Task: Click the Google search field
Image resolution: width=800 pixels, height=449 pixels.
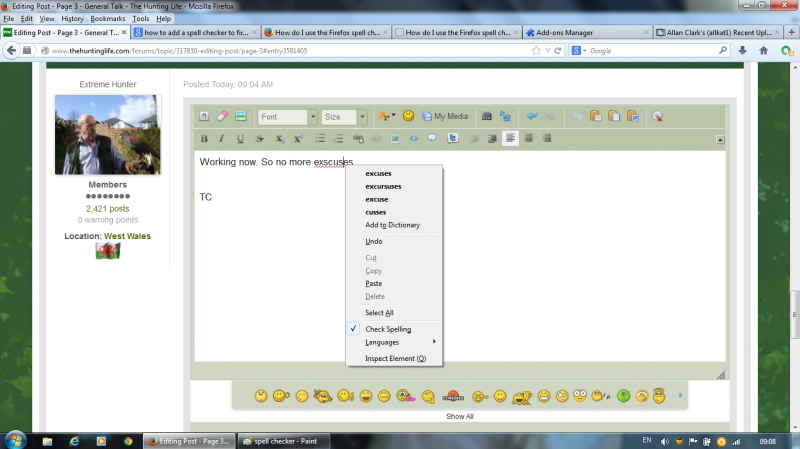Action: pos(653,51)
